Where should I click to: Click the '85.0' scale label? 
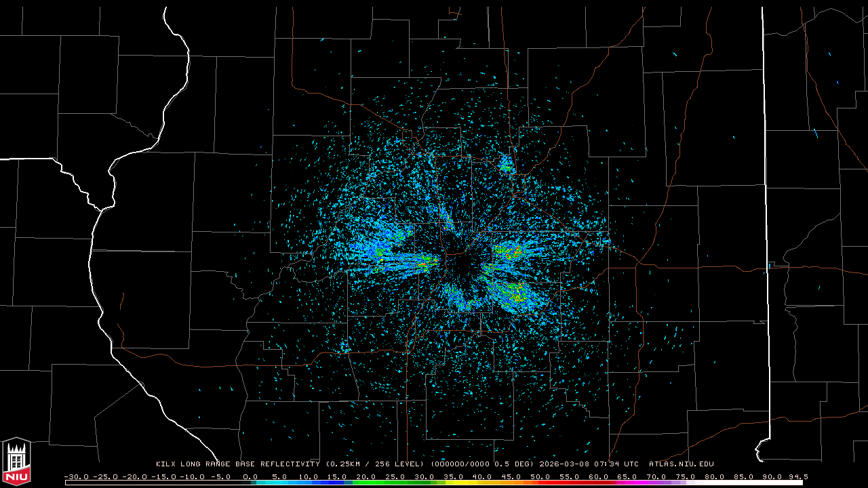click(744, 477)
